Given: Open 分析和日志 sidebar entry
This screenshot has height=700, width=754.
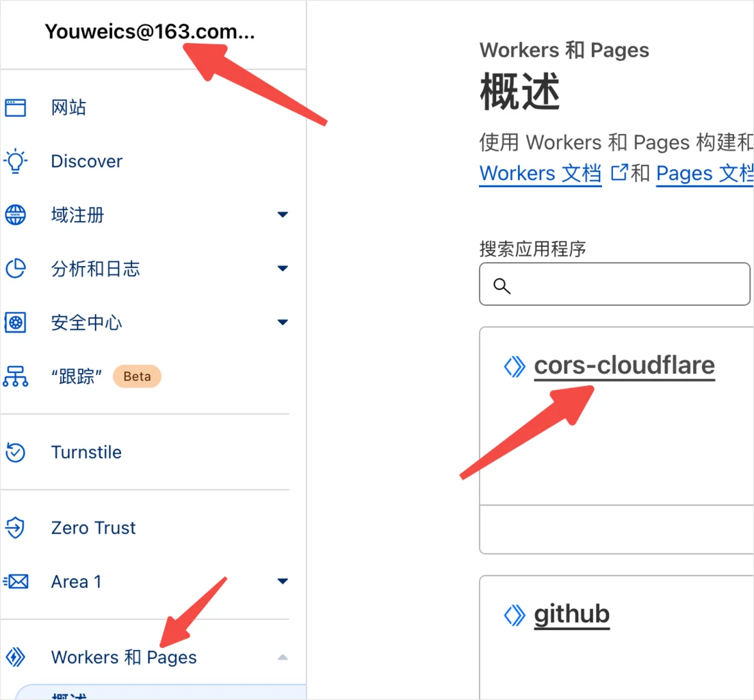Looking at the screenshot, I should pos(96,268).
